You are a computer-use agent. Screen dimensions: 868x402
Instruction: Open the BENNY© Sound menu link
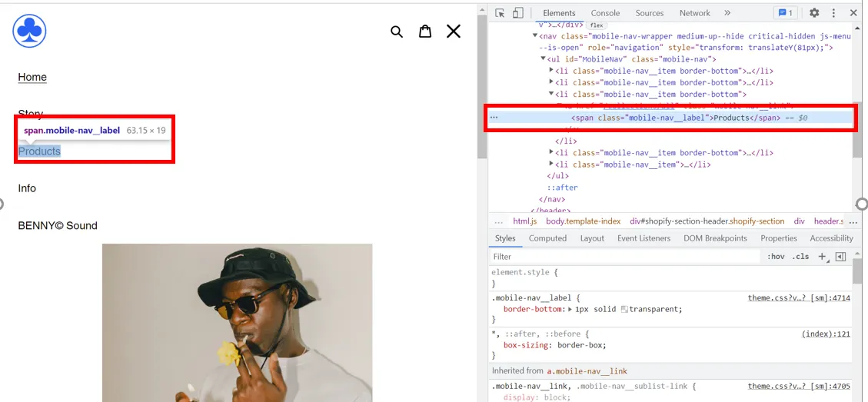(58, 225)
